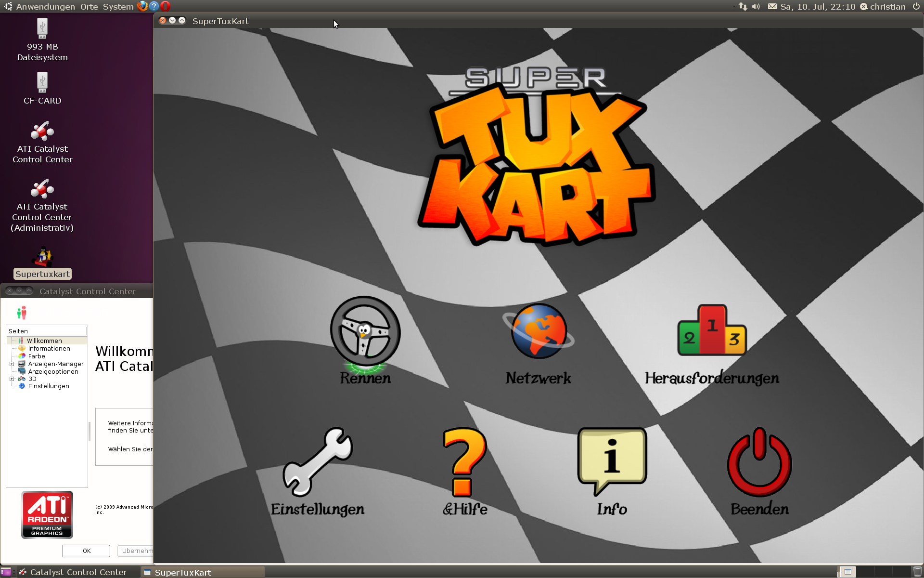The width and height of the screenshot is (924, 578).
Task: Click the date and time clock
Action: [818, 7]
